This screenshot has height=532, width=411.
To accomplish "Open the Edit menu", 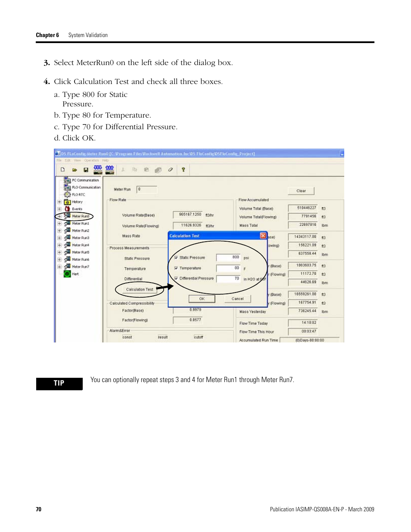I will (68, 160).
